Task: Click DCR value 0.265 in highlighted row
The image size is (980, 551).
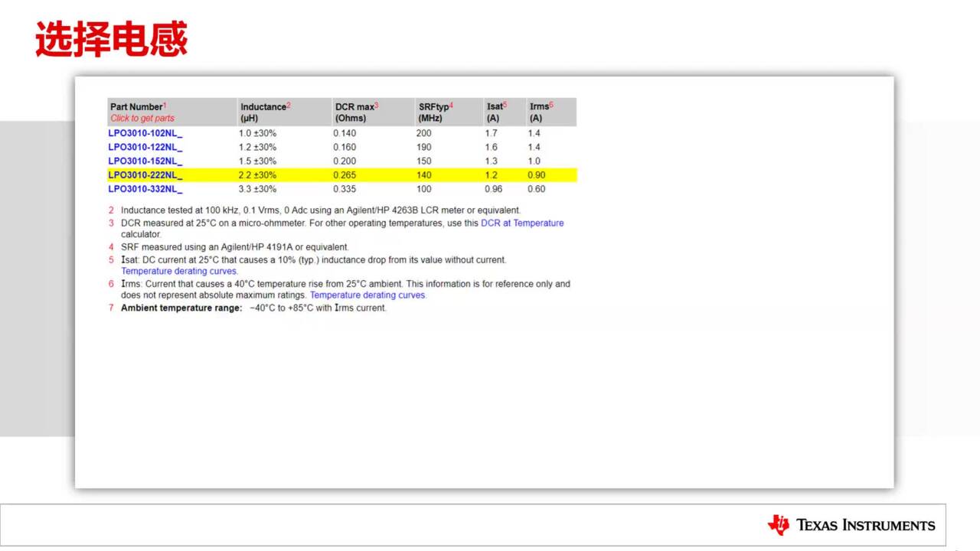Action: 345,175
